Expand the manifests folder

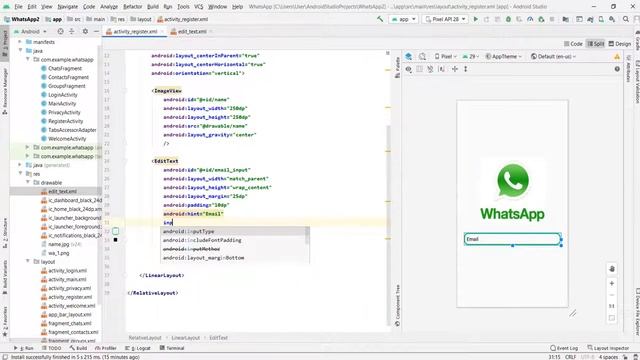click(20, 42)
